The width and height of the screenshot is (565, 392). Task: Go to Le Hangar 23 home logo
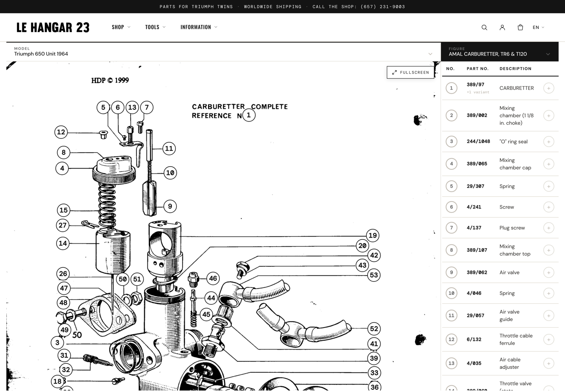pos(53,27)
